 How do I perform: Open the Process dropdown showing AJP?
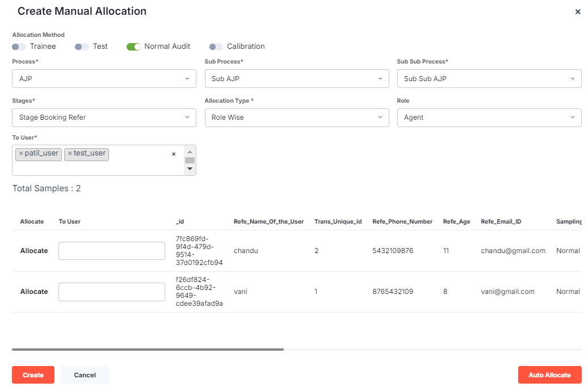pyautogui.click(x=104, y=79)
